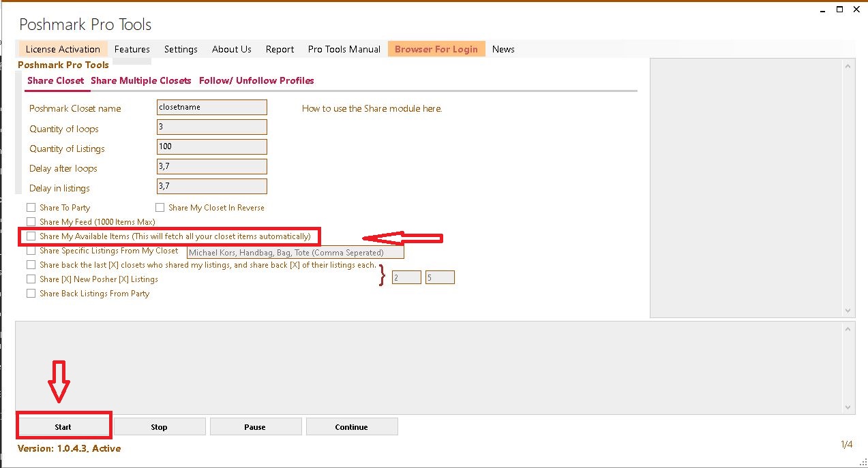
Task: Switch to the Report tab
Action: click(280, 49)
